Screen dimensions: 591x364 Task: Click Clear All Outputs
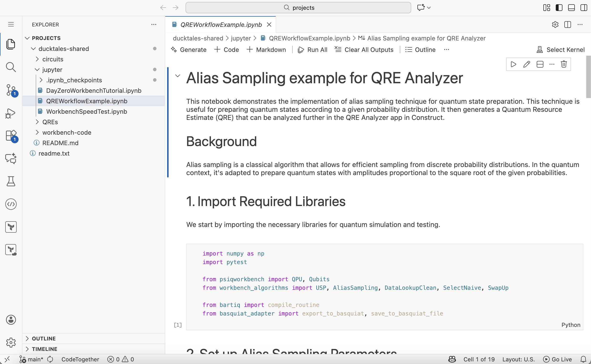point(364,49)
